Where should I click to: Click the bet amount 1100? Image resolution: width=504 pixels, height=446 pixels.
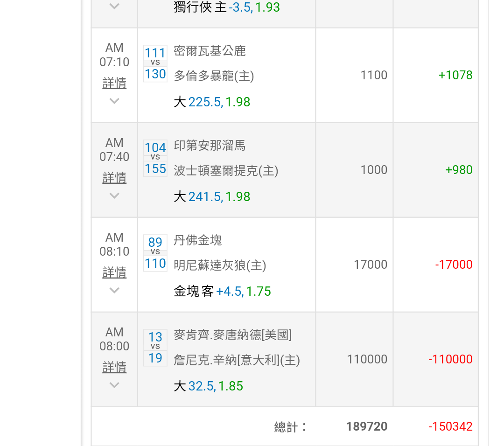click(374, 75)
